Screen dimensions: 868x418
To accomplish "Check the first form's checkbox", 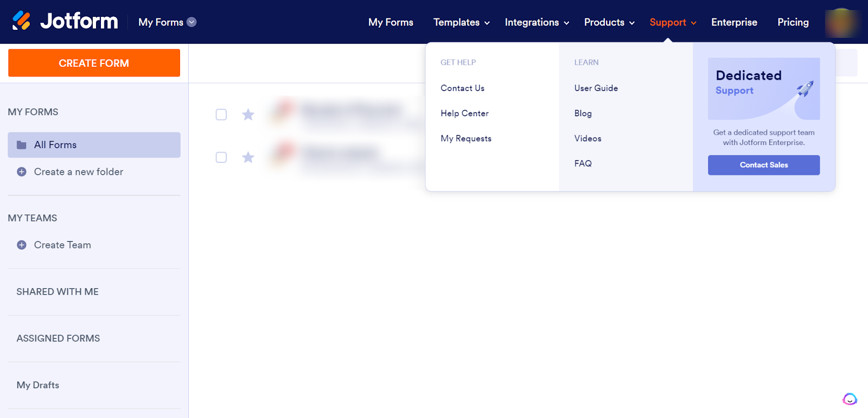I will click(221, 115).
